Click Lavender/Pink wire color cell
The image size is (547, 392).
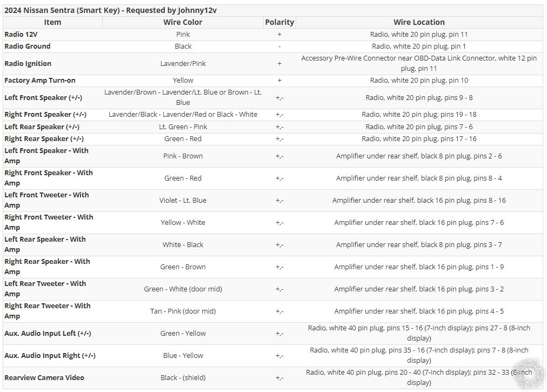point(183,63)
